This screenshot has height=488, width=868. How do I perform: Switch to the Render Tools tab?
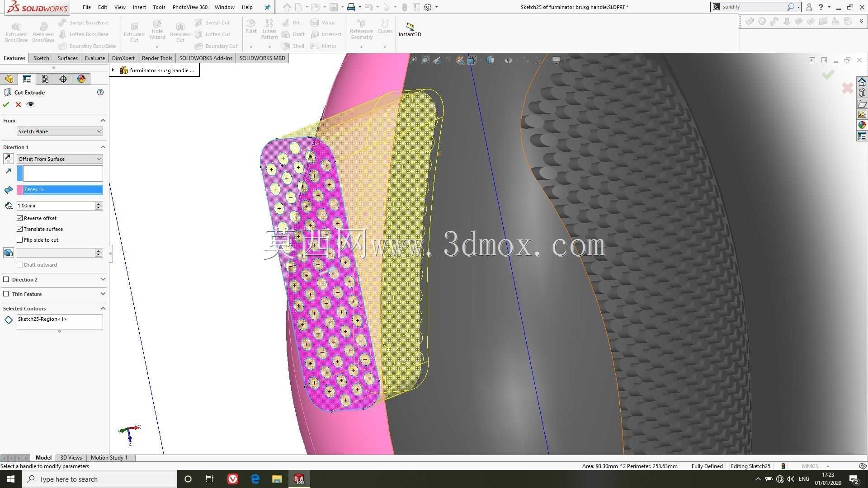157,58
